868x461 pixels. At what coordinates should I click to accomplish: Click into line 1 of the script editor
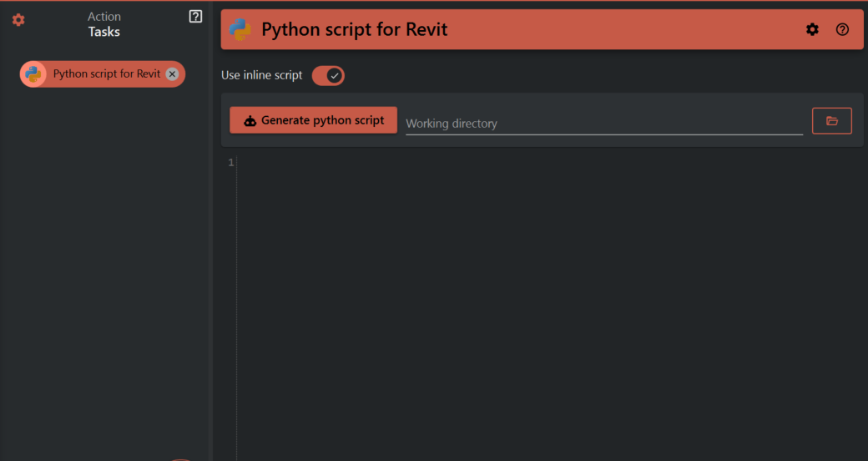coord(551,162)
